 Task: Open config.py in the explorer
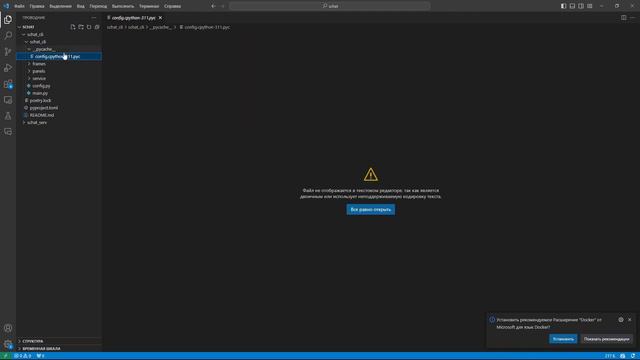tap(41, 86)
